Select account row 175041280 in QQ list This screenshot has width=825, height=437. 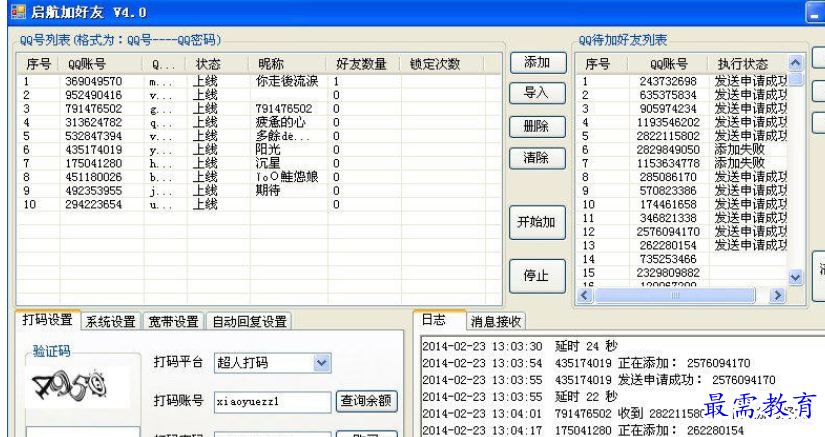(x=259, y=164)
